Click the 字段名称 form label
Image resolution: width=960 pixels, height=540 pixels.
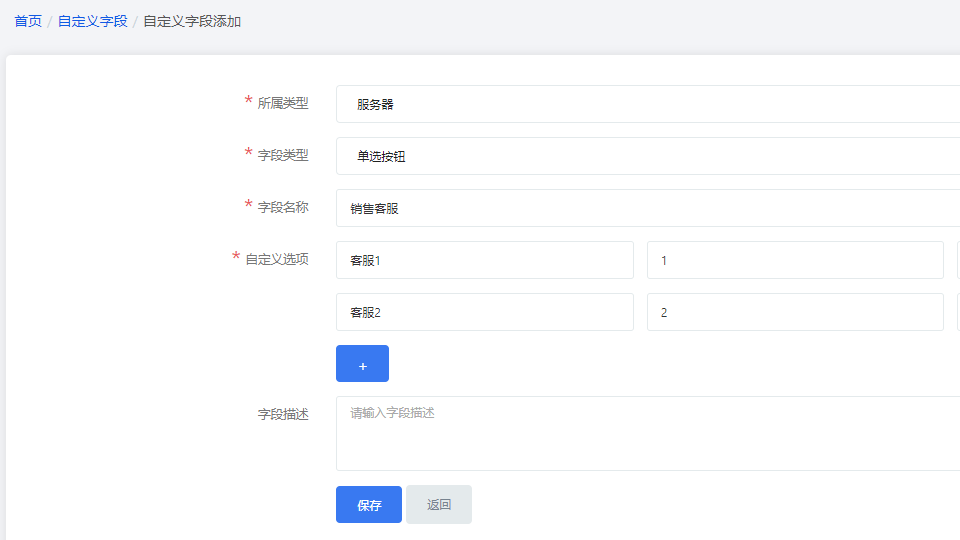coord(283,208)
